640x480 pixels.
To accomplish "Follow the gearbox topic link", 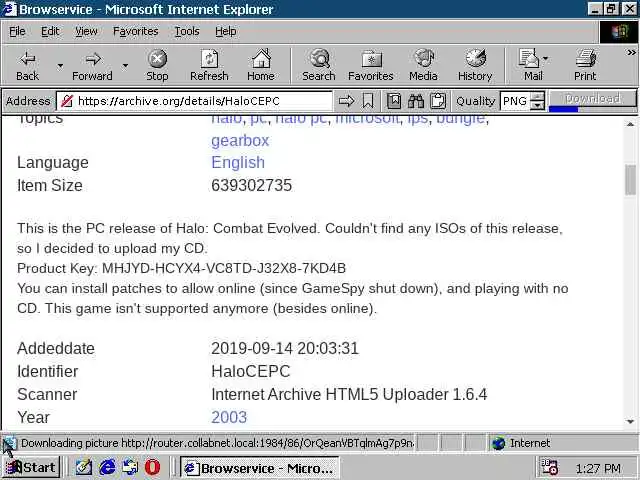I will tap(240, 140).
